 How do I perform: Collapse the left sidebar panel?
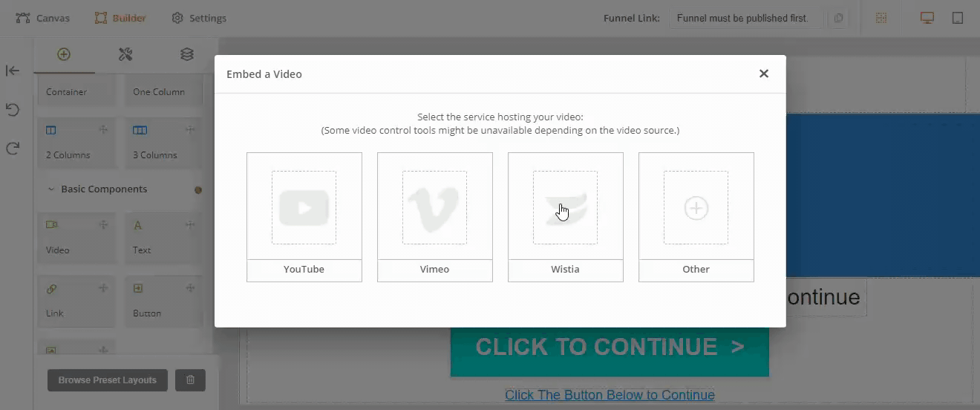pyautogui.click(x=13, y=71)
